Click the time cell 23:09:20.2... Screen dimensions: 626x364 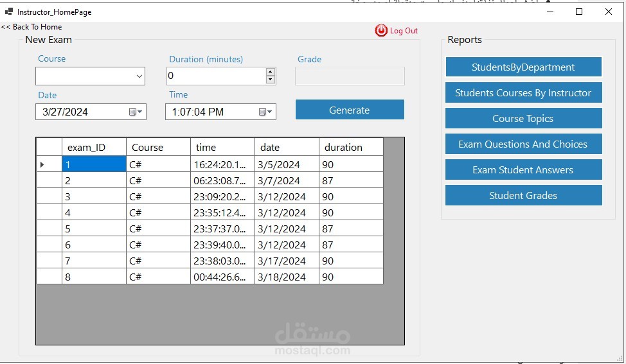(223, 196)
